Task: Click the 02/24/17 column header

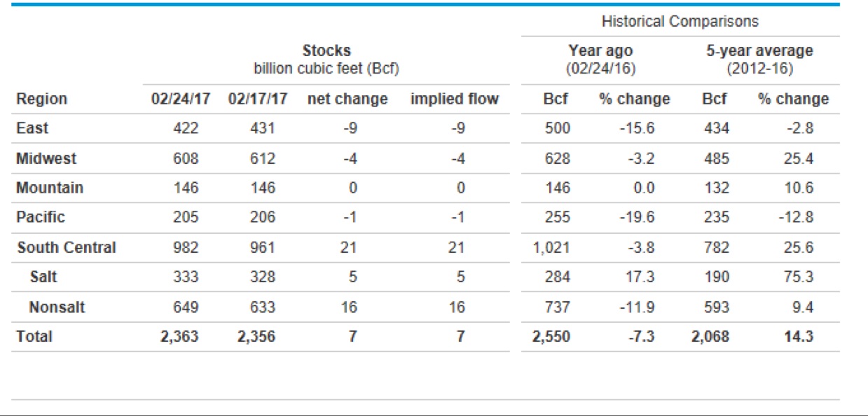Action: pos(180,99)
